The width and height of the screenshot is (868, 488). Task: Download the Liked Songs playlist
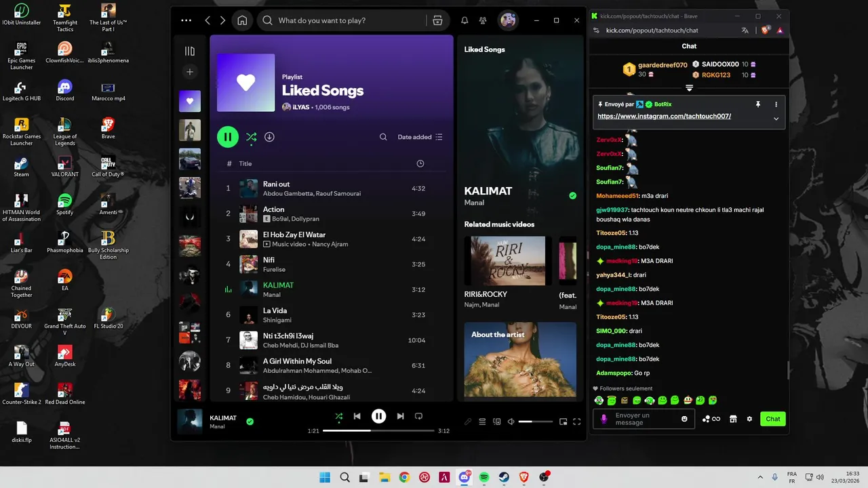[269, 137]
